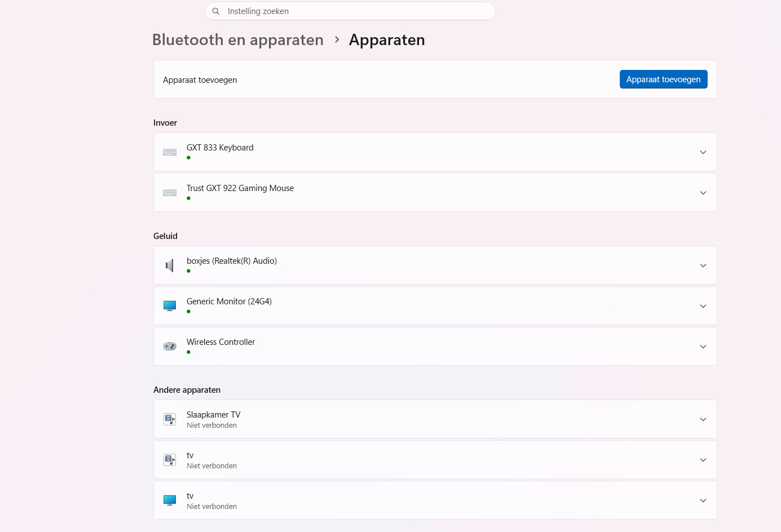The width and height of the screenshot is (781, 532).
Task: Click Niet verbonden under Slaapkamer TV
Action: 211,425
